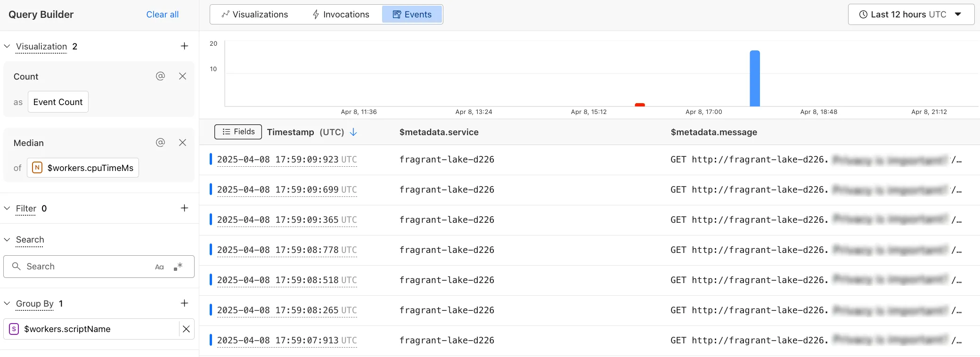Add a new visualization with plus icon

[x=184, y=46]
